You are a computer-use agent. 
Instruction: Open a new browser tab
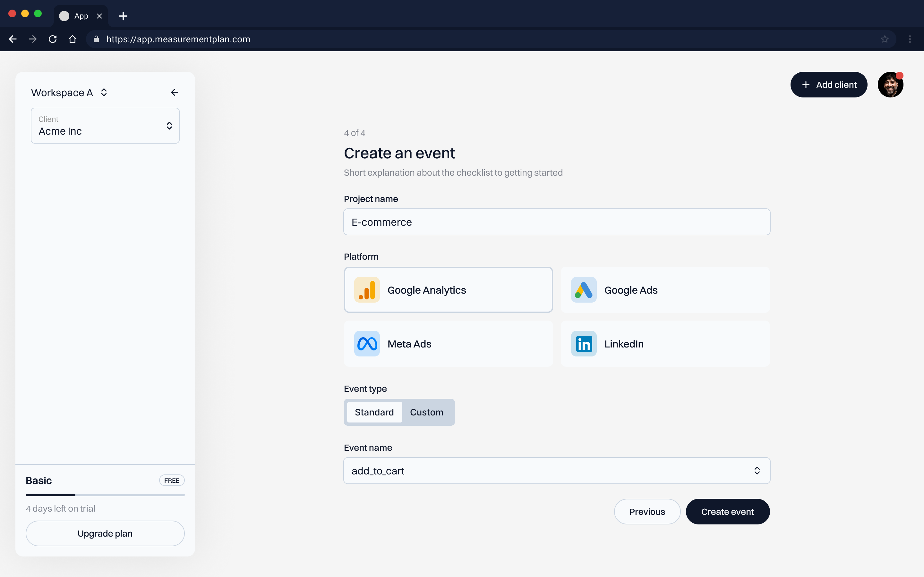click(123, 16)
